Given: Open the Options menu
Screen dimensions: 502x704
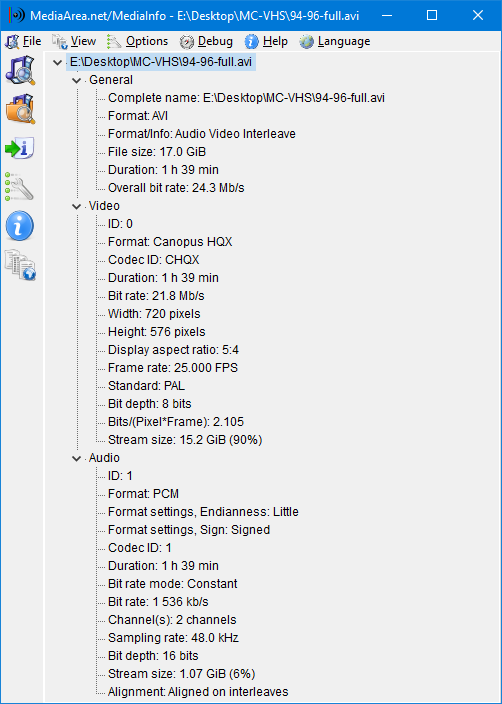Looking at the screenshot, I should (x=138, y=42).
